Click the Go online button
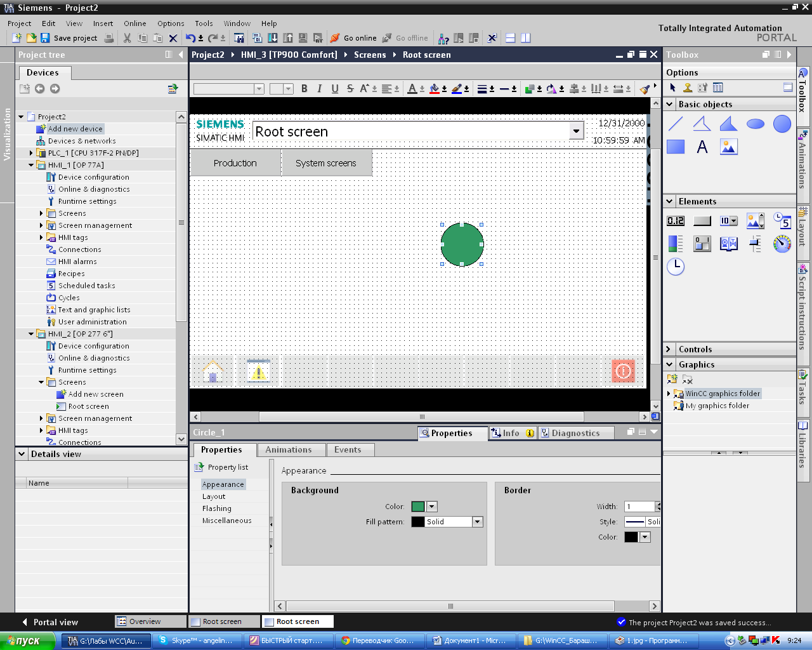 click(353, 38)
